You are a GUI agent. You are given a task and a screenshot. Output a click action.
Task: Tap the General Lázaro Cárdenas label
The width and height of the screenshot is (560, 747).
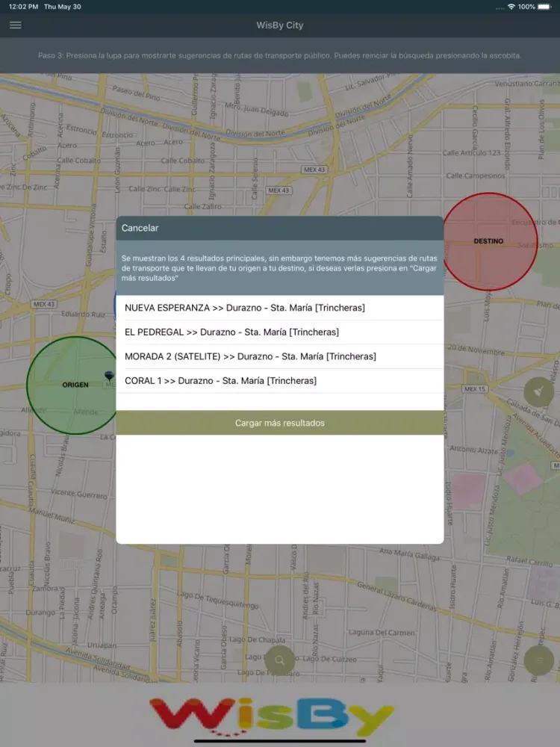(396, 596)
